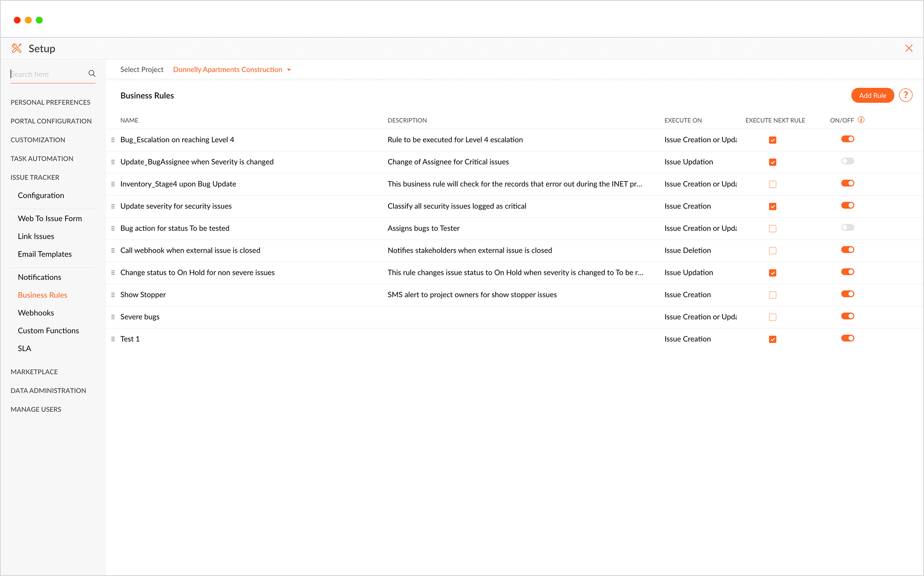Turn off the Severe bugs rule toggle

[848, 316]
